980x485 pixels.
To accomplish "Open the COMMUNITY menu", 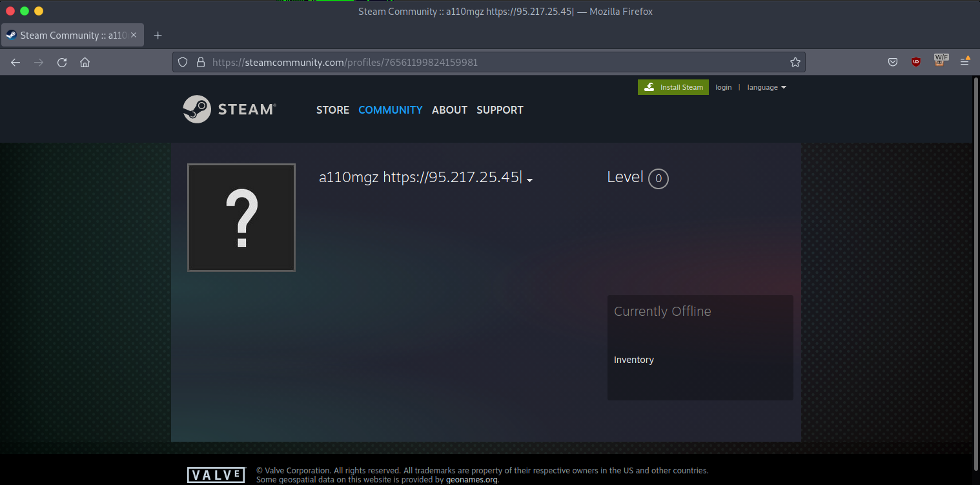I will point(391,110).
